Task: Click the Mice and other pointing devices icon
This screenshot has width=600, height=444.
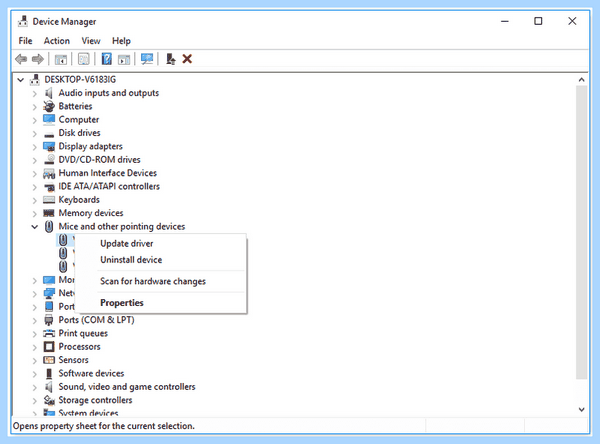Action: click(x=49, y=227)
